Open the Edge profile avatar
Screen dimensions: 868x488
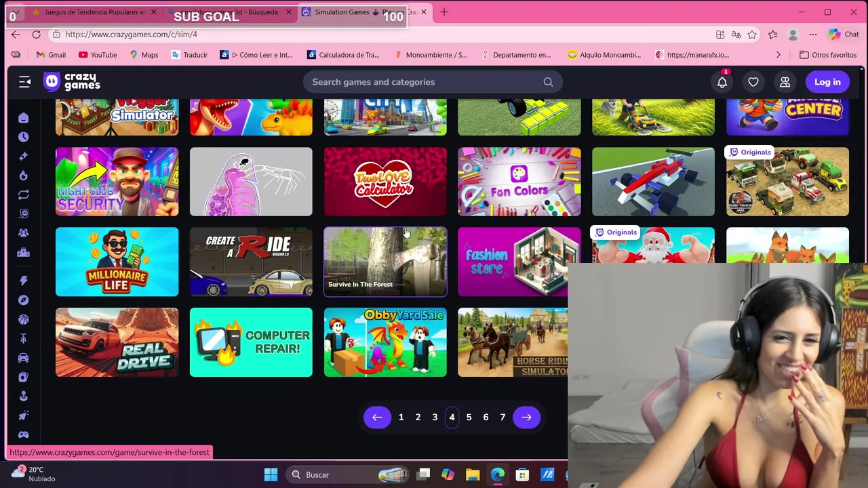coord(793,35)
